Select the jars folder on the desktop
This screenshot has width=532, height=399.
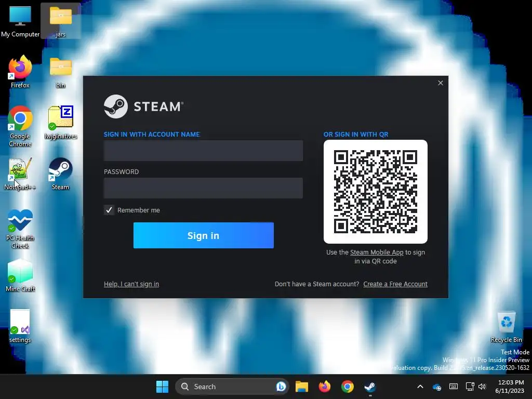pos(60,21)
